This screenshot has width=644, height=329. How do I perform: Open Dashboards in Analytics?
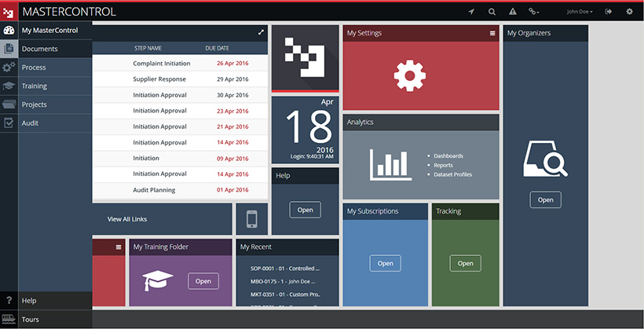pyautogui.click(x=448, y=156)
